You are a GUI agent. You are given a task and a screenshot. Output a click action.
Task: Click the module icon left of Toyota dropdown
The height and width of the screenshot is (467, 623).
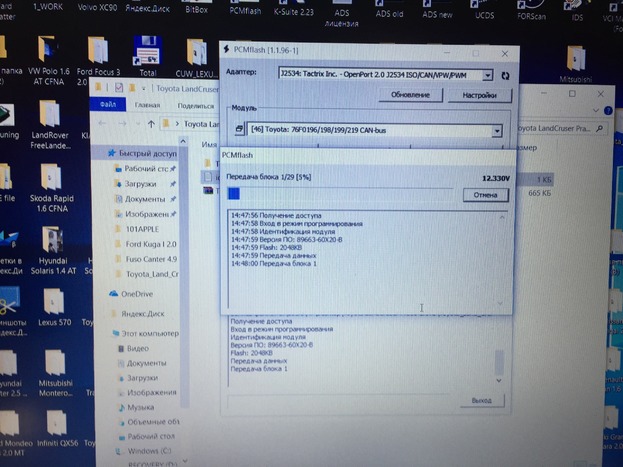[x=240, y=130]
